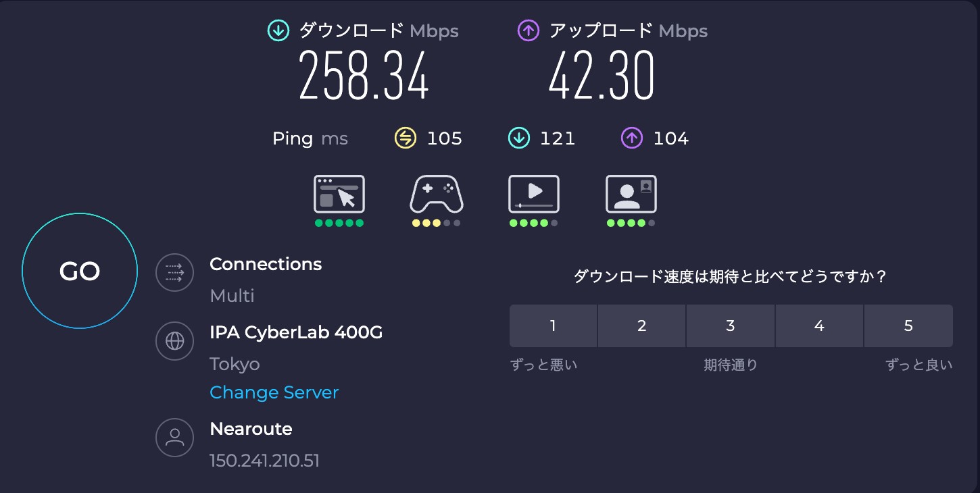This screenshot has width=980, height=493.
Task: Open the video chat experience icon
Action: click(631, 194)
